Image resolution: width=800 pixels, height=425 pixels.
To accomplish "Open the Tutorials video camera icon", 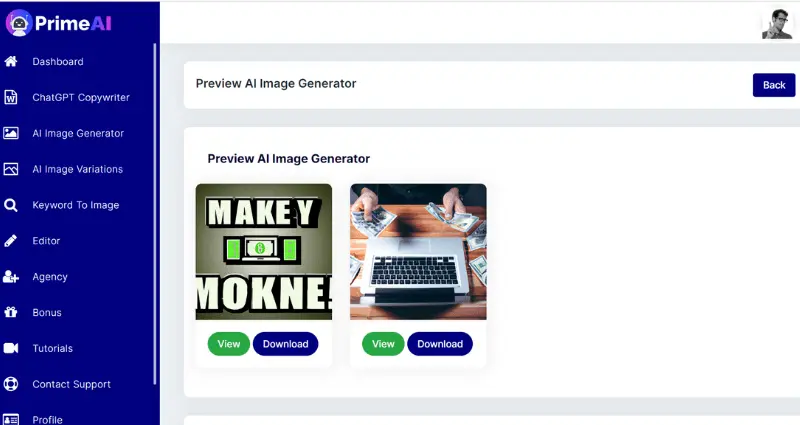I will [11, 348].
